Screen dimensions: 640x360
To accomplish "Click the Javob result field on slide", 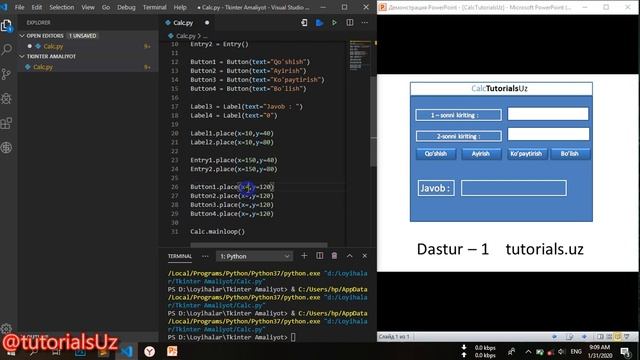I will click(513, 188).
